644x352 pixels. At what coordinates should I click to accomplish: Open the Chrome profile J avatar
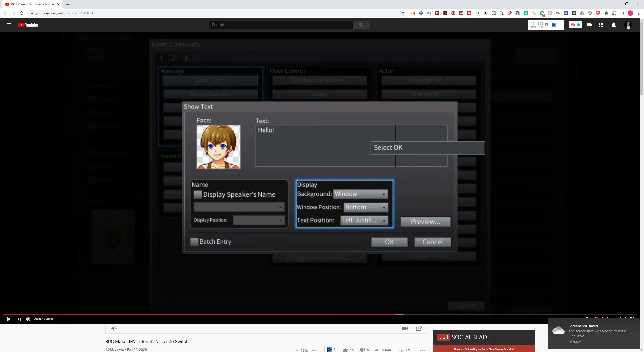pos(630,13)
